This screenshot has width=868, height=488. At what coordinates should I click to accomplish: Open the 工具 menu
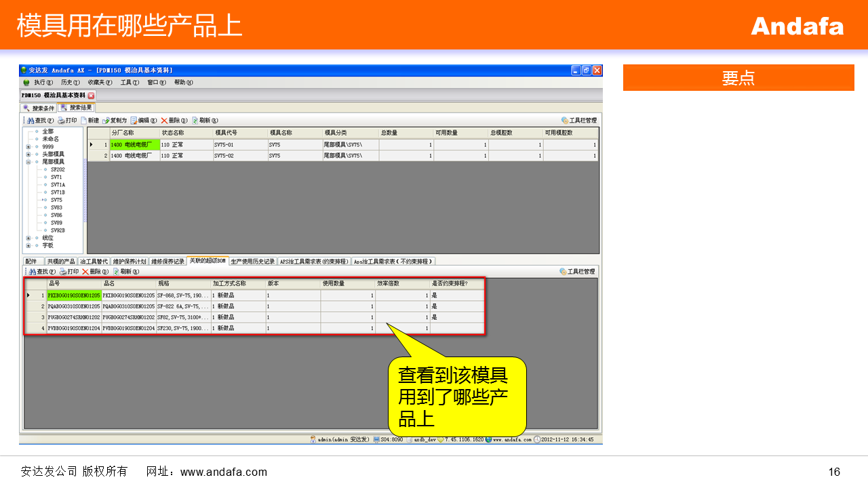coord(129,83)
